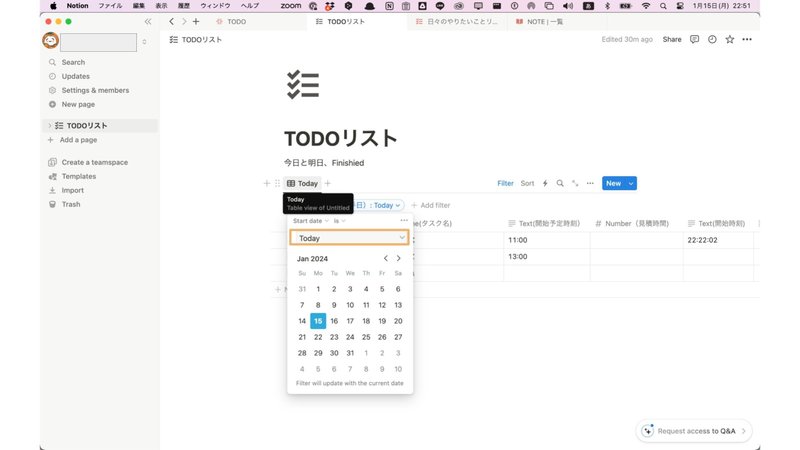
Task: Switch to the 日々のやりたいこと tab
Action: 457,21
